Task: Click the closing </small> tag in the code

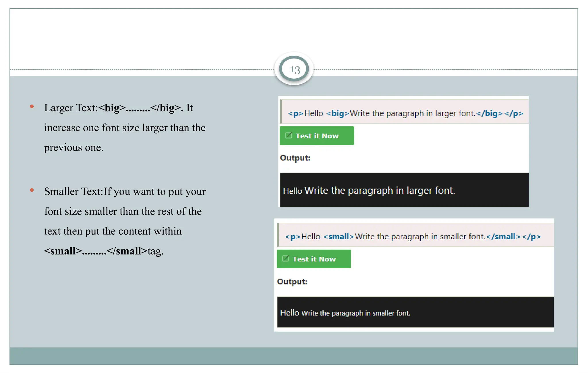Action: pos(503,237)
